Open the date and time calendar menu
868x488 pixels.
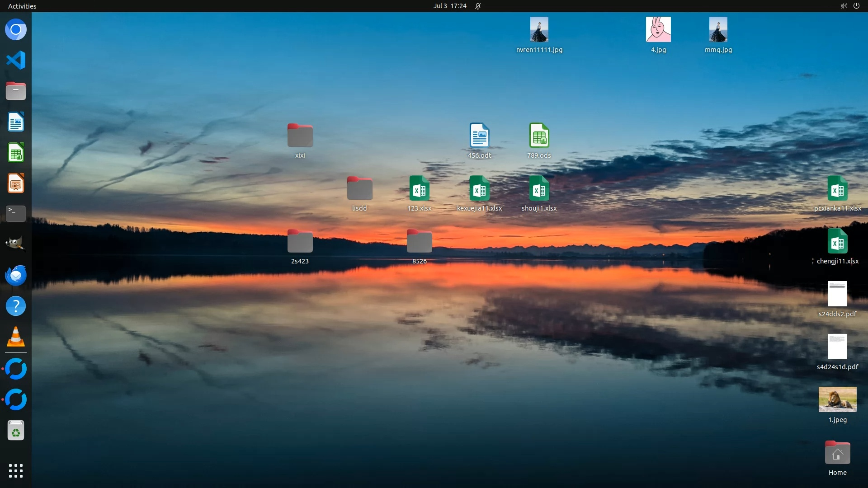(x=450, y=6)
